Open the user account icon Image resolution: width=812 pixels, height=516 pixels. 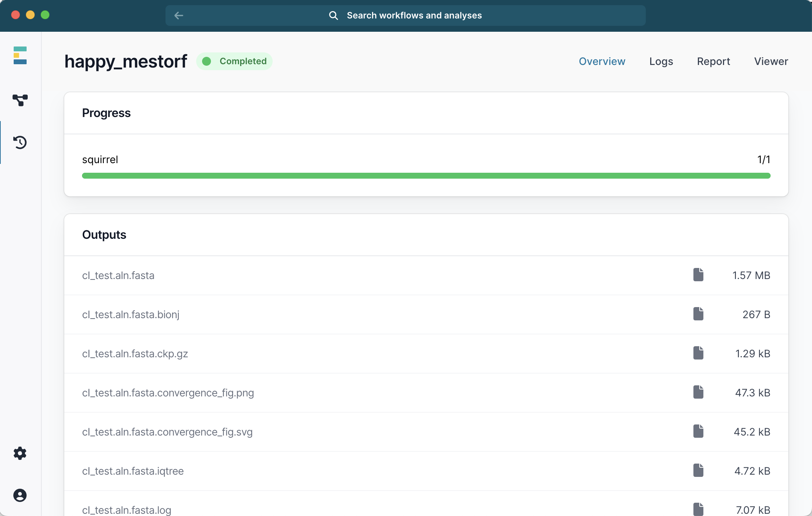pyautogui.click(x=20, y=495)
